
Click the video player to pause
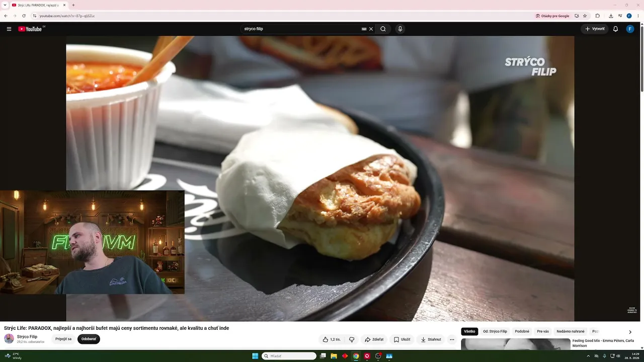[x=320, y=178]
